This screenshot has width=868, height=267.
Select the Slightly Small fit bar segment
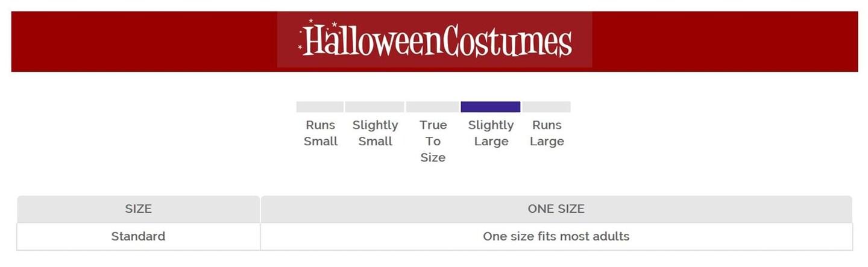pyautogui.click(x=374, y=107)
